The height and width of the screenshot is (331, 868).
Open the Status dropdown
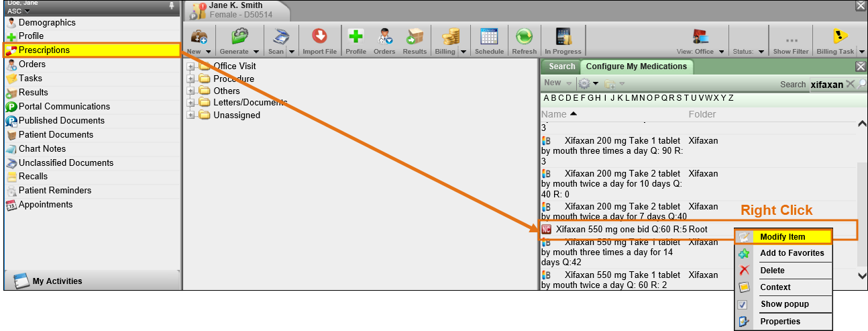click(x=761, y=52)
